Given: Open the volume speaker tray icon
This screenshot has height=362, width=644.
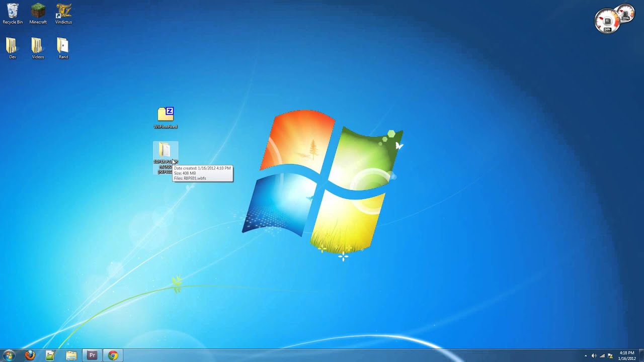Looking at the screenshot, I should coord(594,356).
